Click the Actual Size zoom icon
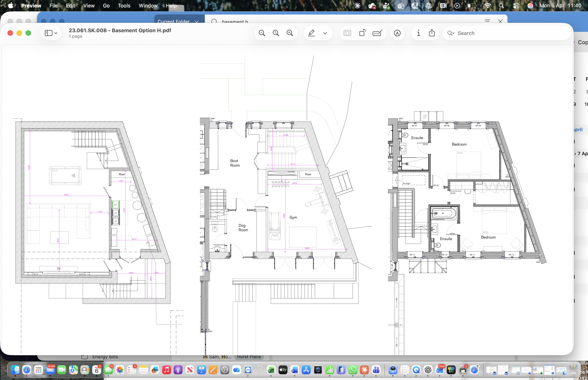Screen dimensions: 588x380 [x=276, y=33]
